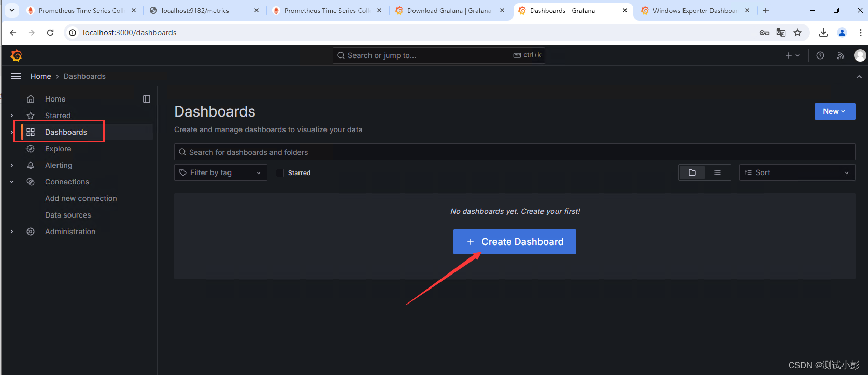Viewport: 868px width, 375px height.
Task: Click the Home breadcrumb link
Action: click(x=41, y=76)
